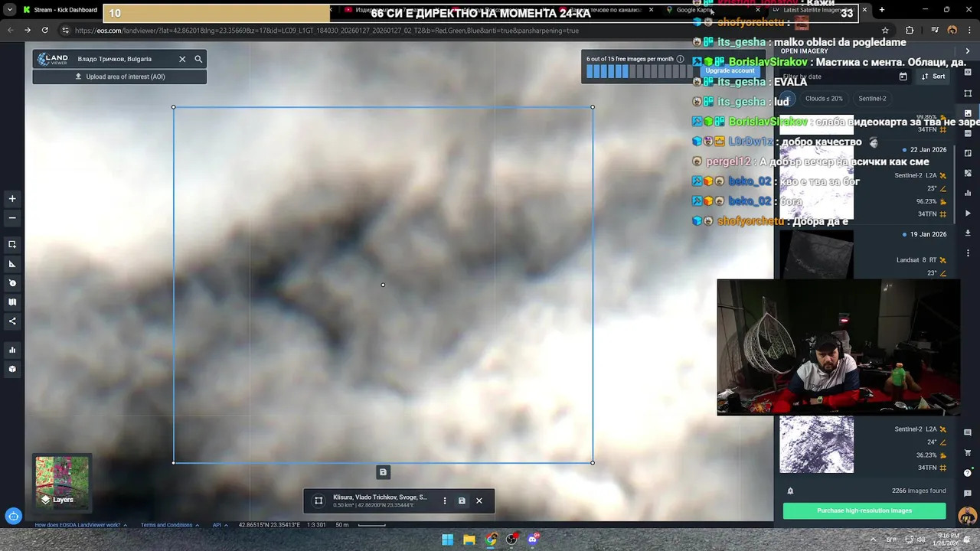Image resolution: width=980 pixels, height=551 pixels.
Task: Open the Sentinel-2 L2A 36.23% cloud thumbnail
Action: point(816,445)
